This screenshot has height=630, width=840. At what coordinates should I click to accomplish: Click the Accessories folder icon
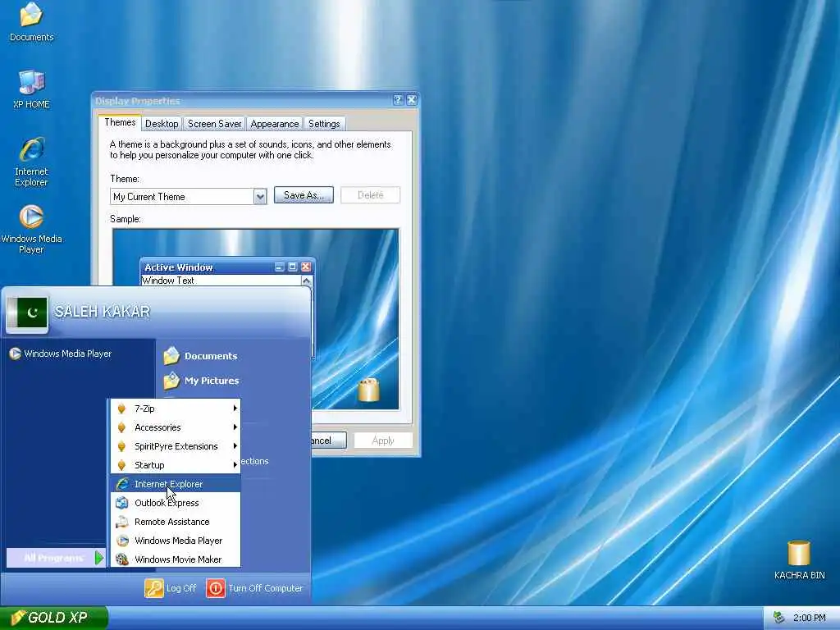tap(121, 427)
